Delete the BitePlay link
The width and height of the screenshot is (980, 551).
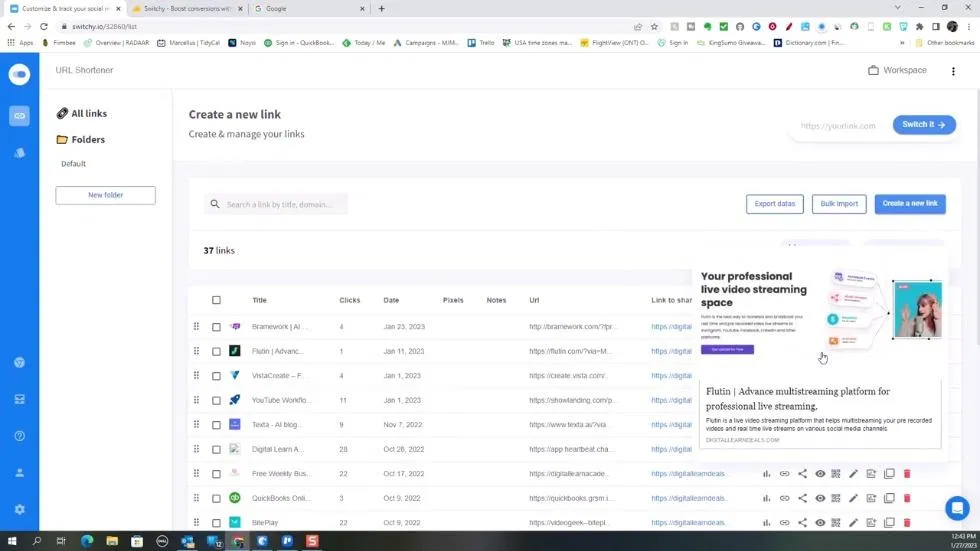click(907, 522)
